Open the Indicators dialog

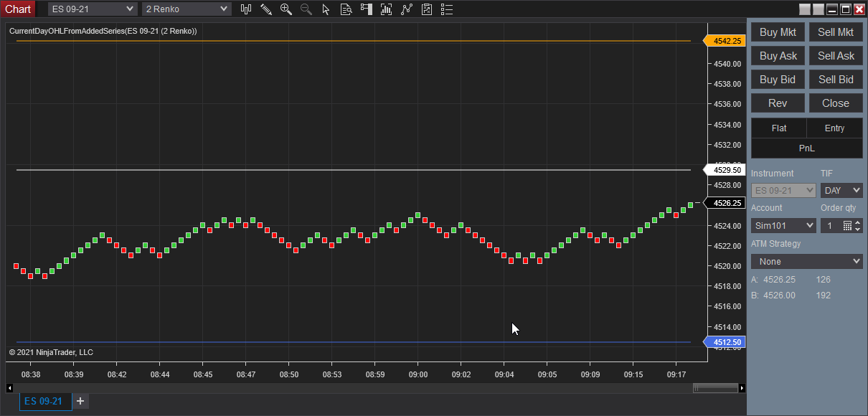coord(407,9)
